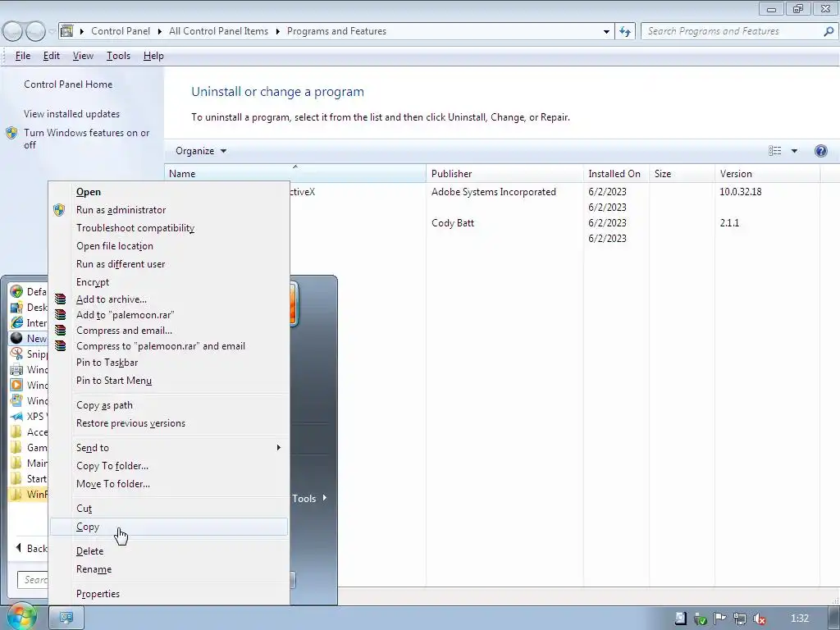The width and height of the screenshot is (840, 630).
Task: Open the Edit menu
Action: pos(52,56)
